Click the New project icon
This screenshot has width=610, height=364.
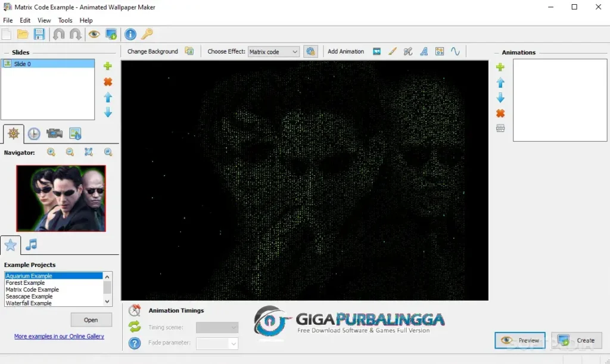click(7, 34)
